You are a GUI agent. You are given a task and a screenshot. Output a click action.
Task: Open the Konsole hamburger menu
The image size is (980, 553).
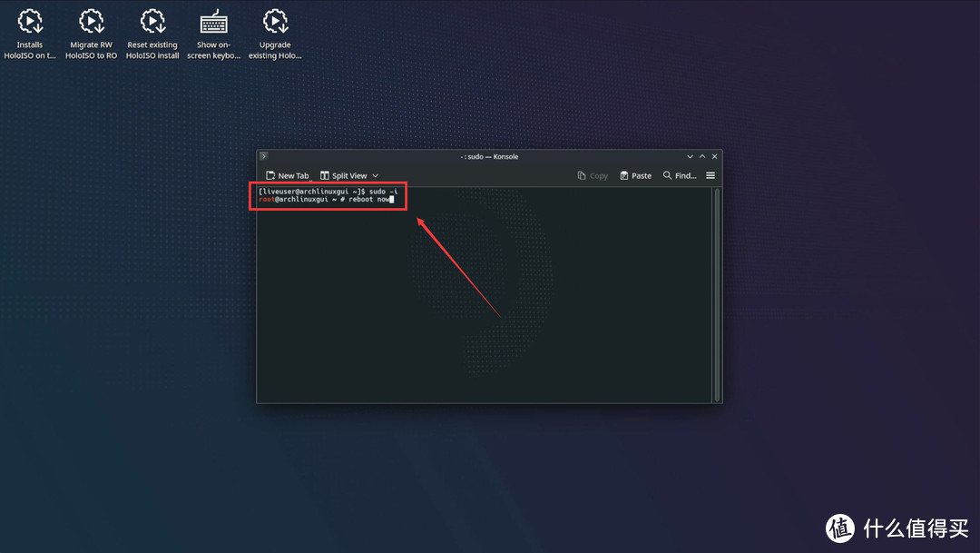(x=710, y=176)
